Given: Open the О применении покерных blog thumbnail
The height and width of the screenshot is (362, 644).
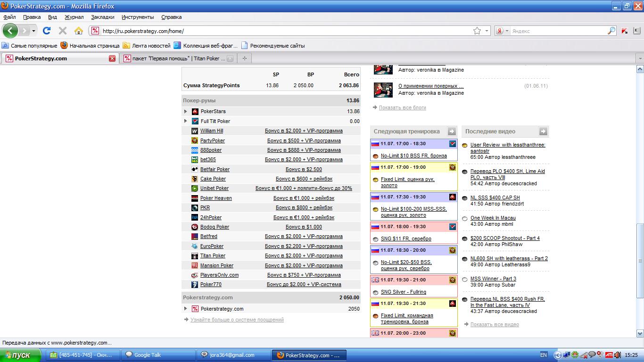Looking at the screenshot, I should pyautogui.click(x=383, y=90).
